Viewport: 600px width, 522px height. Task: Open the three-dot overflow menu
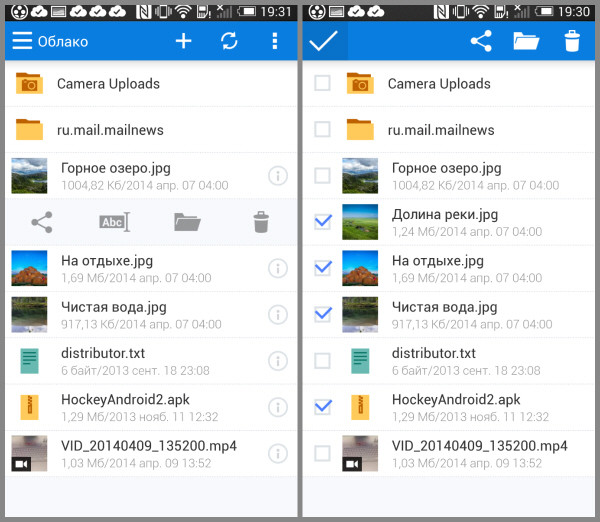[x=274, y=41]
